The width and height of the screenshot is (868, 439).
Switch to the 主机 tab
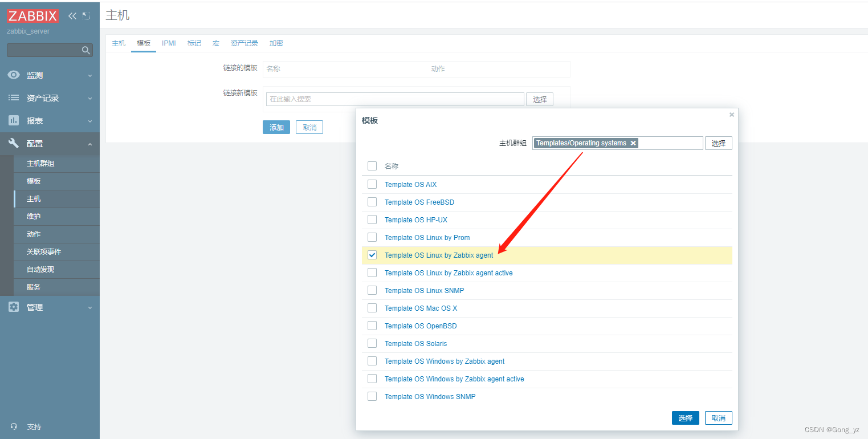[119, 43]
